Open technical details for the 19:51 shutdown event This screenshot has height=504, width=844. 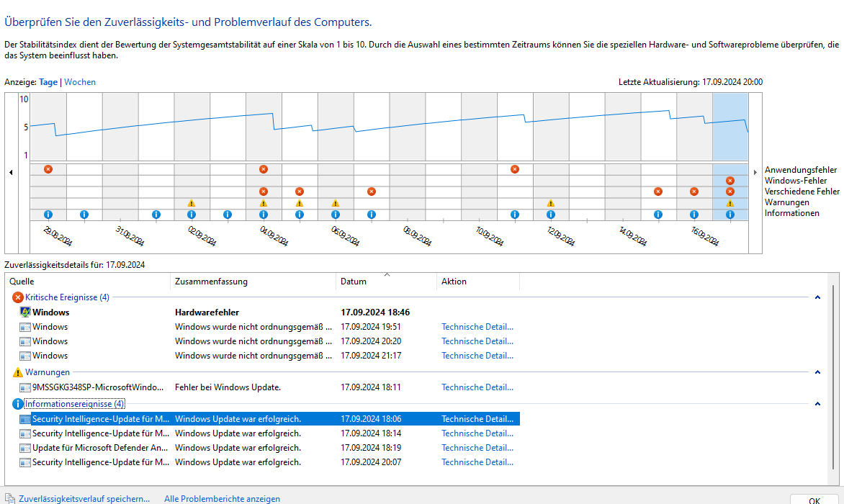click(x=477, y=326)
